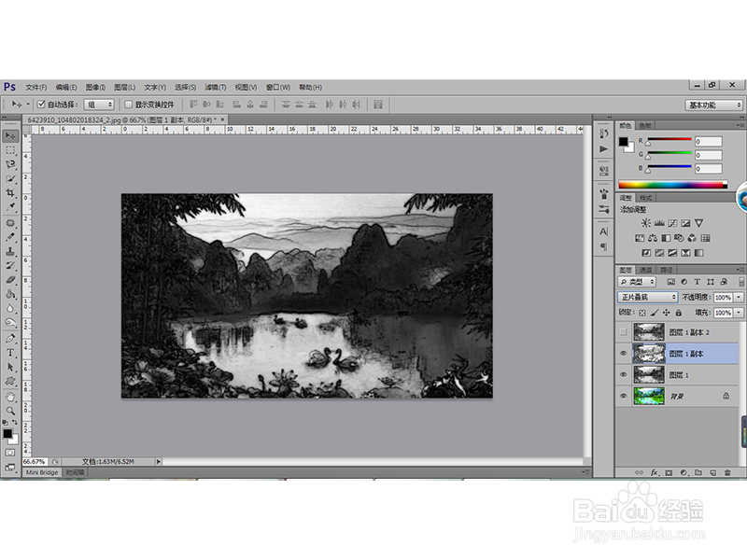
Task: Open the 类型 layer filter dropdown
Action: [637, 282]
